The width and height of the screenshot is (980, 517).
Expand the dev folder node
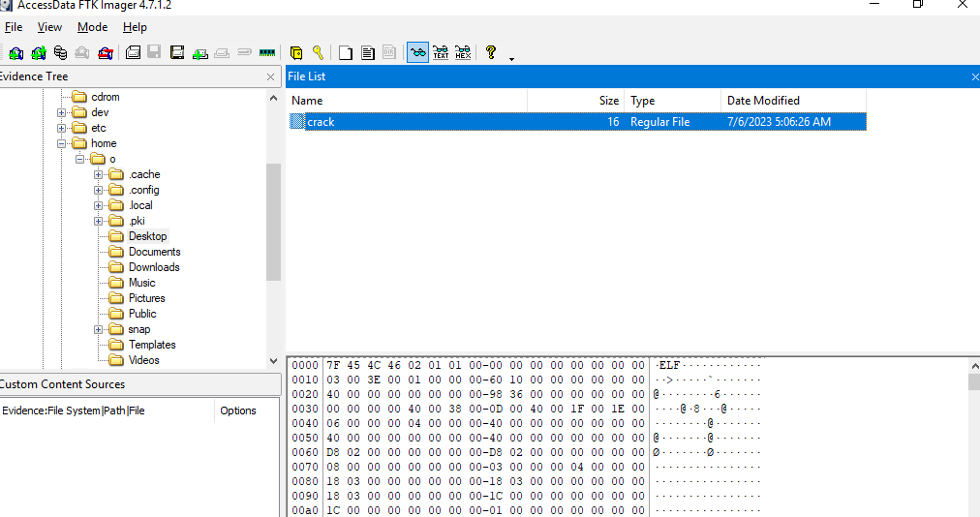pos(61,112)
